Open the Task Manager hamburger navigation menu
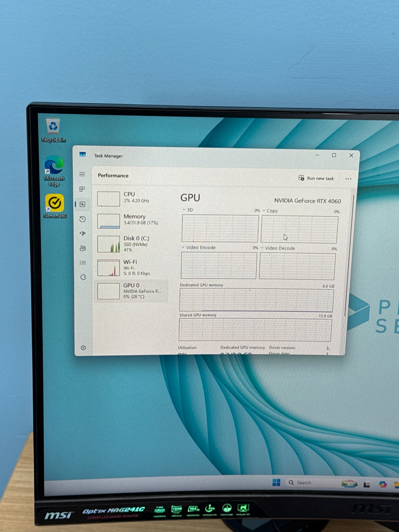This screenshot has height=532, width=399. [x=82, y=174]
